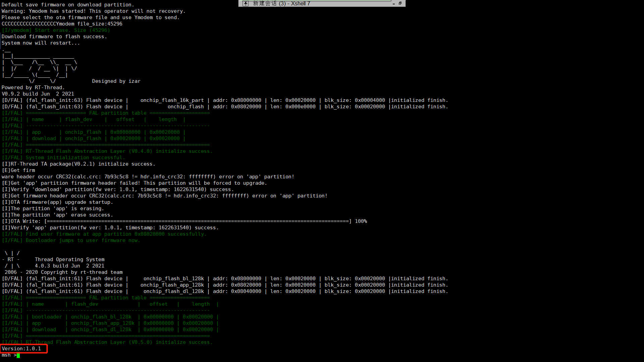Click '2006 - 2020 Copyright by rt-thread team'
The height and width of the screenshot is (362, 644).
pyautogui.click(x=63, y=272)
